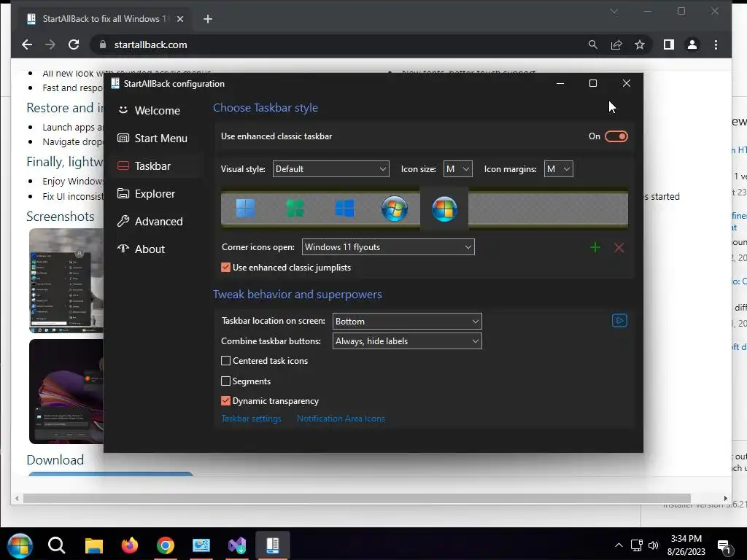Click the taskbar clock 3:34 PM
747x560 pixels.
(686, 539)
